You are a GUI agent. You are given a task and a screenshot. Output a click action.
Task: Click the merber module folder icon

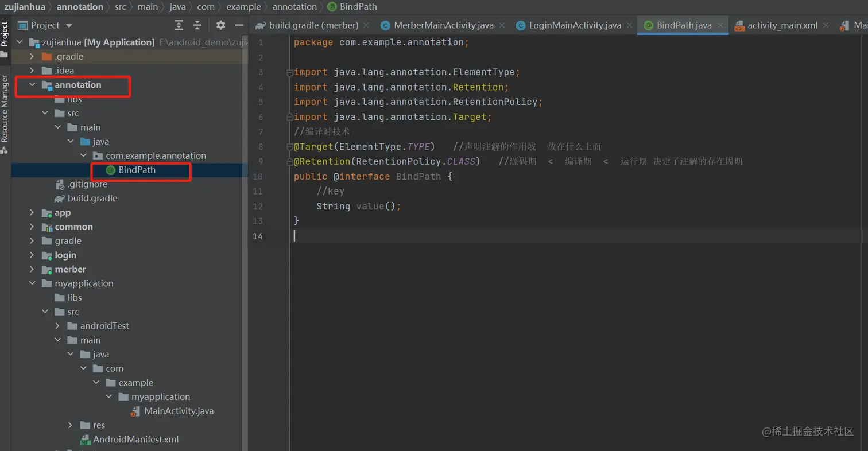[x=47, y=269]
